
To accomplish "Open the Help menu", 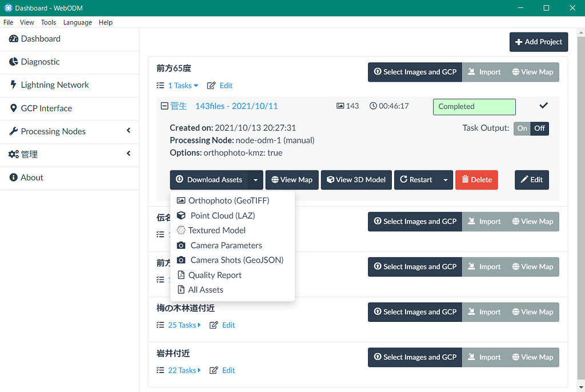I will pyautogui.click(x=106, y=22).
